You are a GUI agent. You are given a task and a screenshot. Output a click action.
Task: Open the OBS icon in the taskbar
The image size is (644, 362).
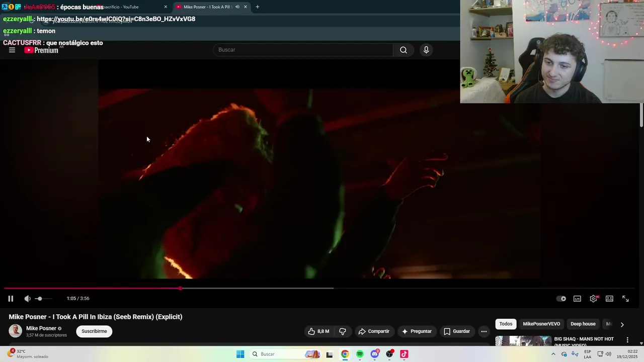(x=389, y=354)
